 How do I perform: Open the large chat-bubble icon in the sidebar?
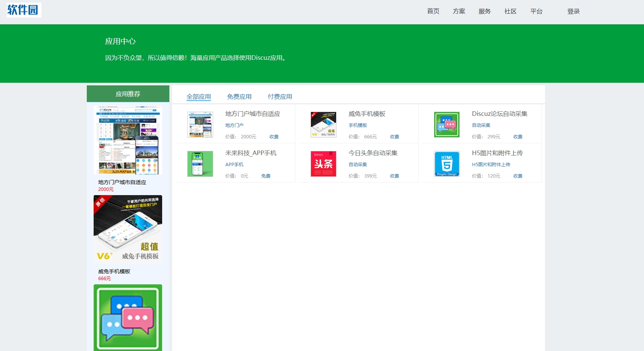click(128, 317)
